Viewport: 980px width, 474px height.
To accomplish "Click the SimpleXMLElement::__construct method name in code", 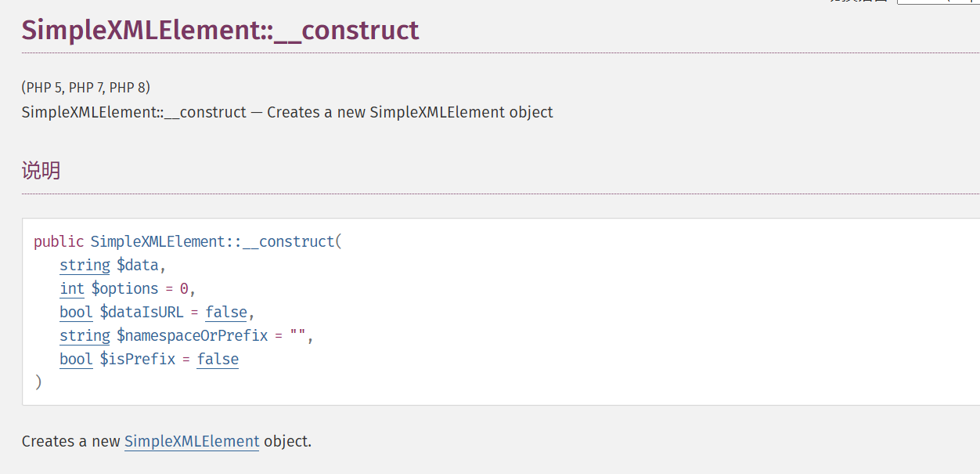I will 213,241.
